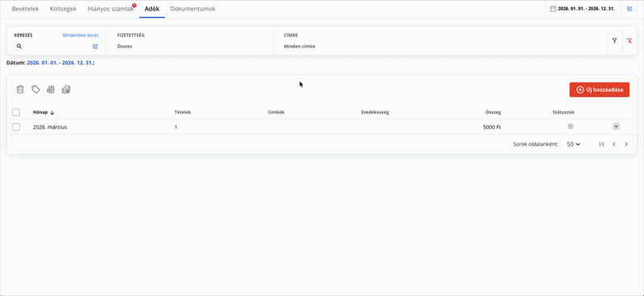
Task: Open the rows-per-page 50 dropdown
Action: pos(573,144)
